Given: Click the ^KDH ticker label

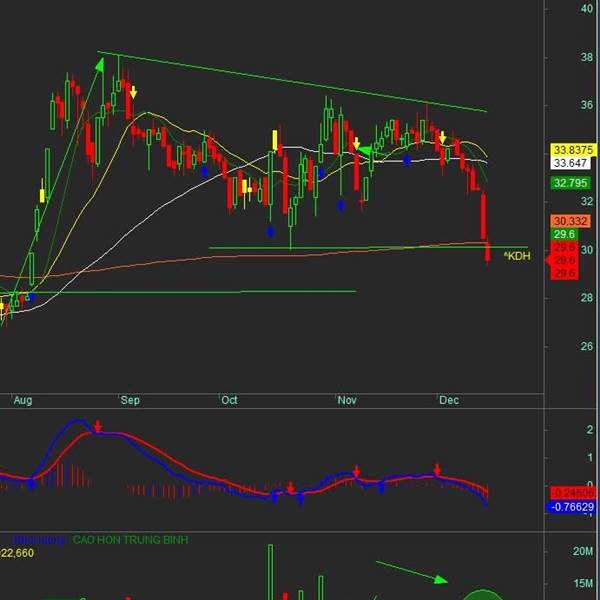Looking at the screenshot, I should click(517, 256).
